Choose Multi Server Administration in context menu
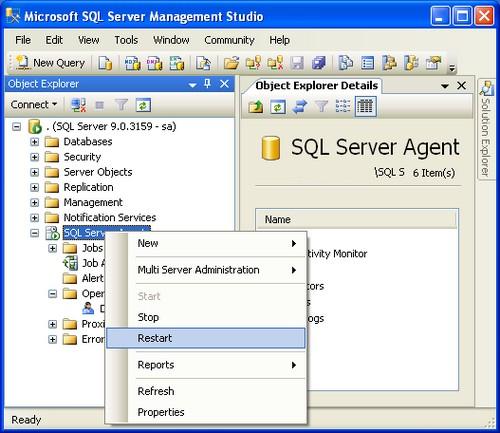 (x=206, y=270)
